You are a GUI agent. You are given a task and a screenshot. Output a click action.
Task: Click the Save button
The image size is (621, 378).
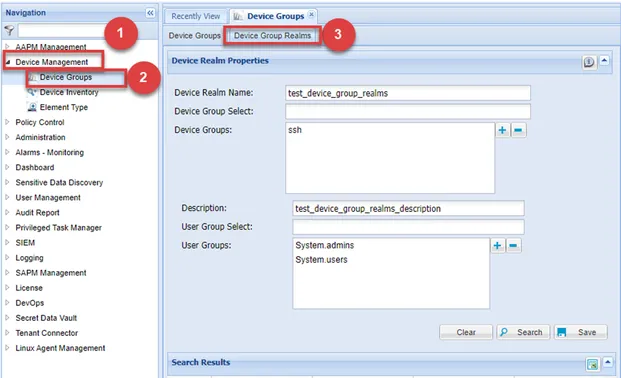(581, 332)
